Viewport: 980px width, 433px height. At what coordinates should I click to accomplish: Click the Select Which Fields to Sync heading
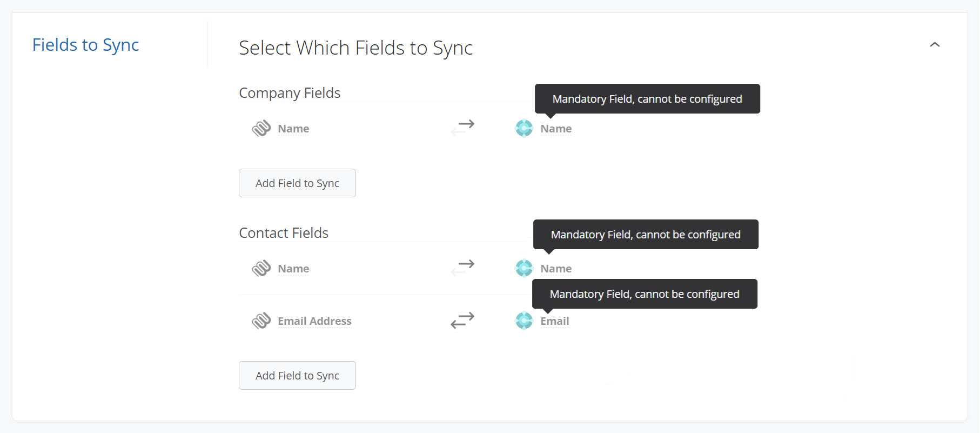(356, 48)
